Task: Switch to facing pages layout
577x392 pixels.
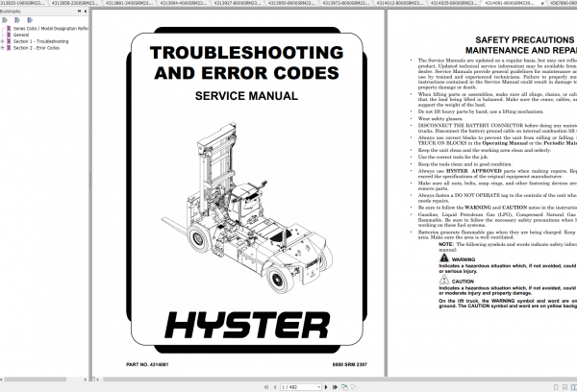Action: point(574,387)
